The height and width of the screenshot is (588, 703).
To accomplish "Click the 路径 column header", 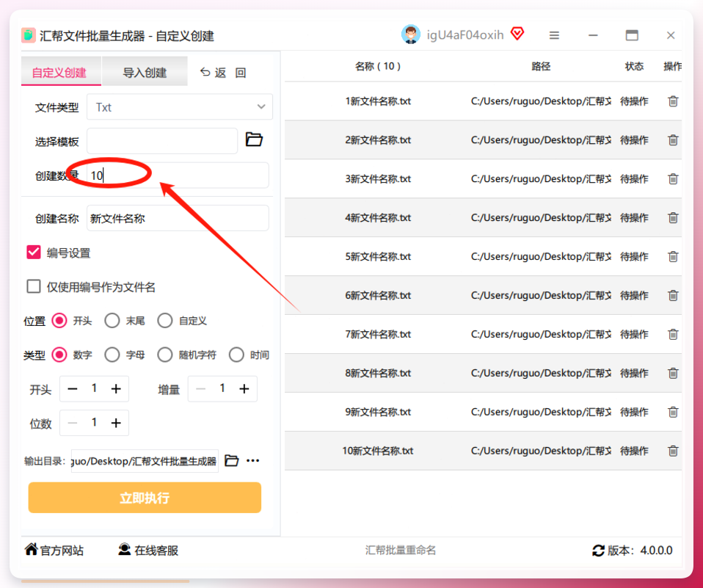I will coord(541,66).
